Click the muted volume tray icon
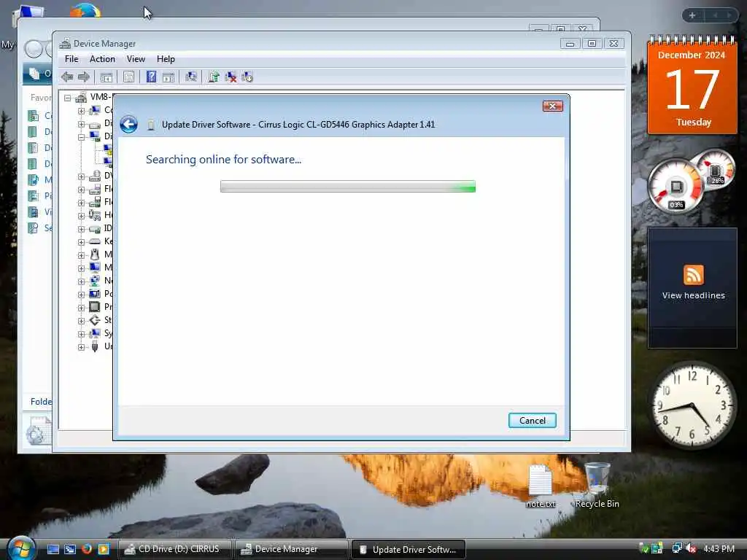Viewport: 747px width, 560px height. point(692,548)
